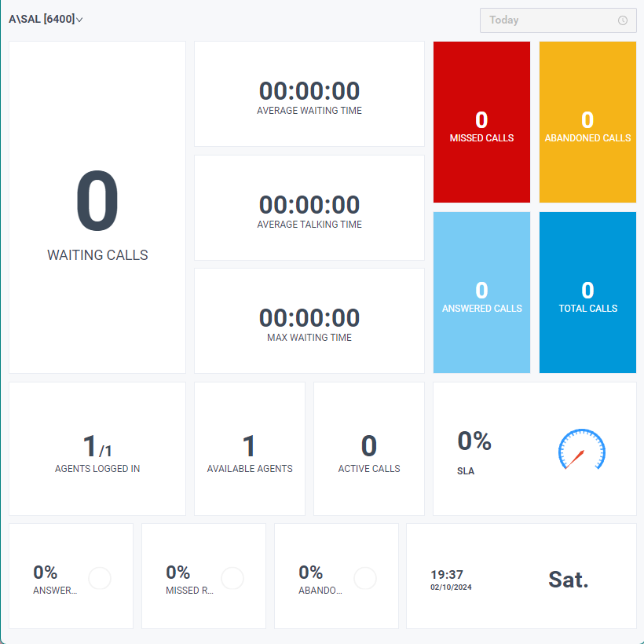Click the Average Waiting Time value
The image size is (644, 644).
click(x=309, y=91)
